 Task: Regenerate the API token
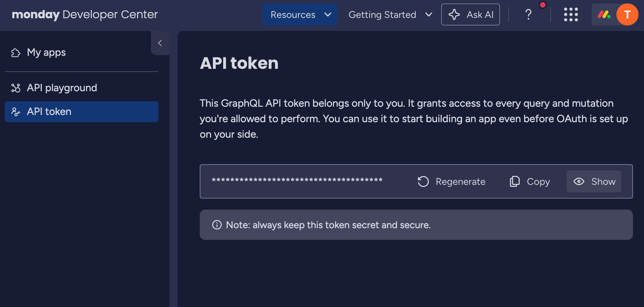point(451,181)
